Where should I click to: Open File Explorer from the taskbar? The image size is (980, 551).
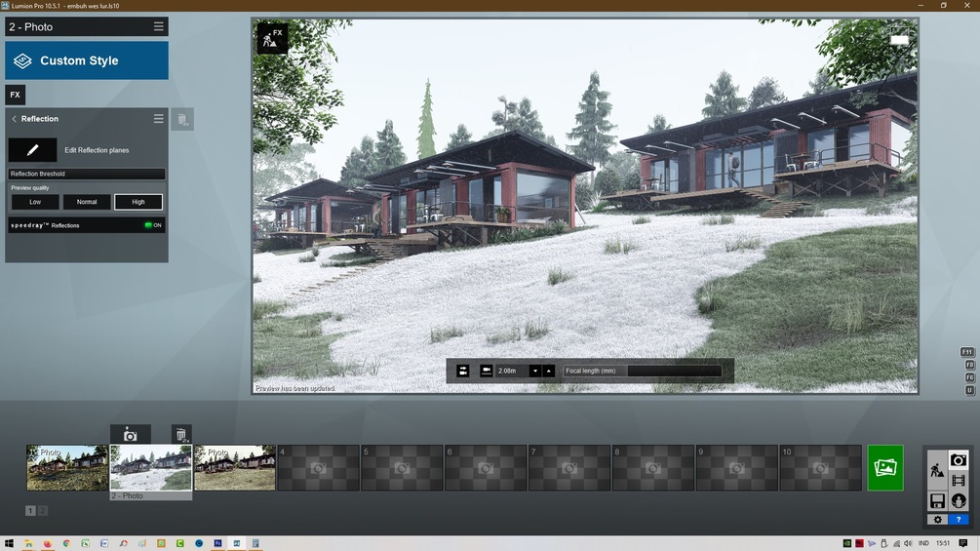28,543
